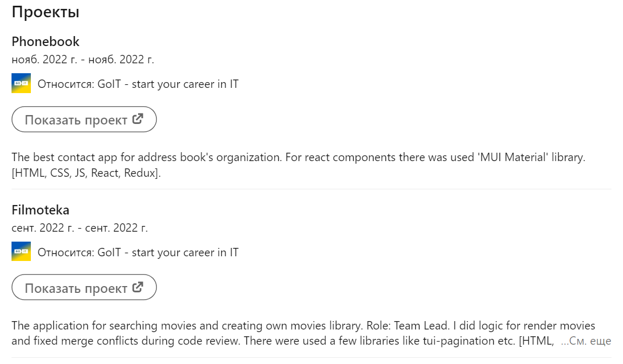
Task: Open Phonebook via its Показать проект button
Action: tap(84, 119)
